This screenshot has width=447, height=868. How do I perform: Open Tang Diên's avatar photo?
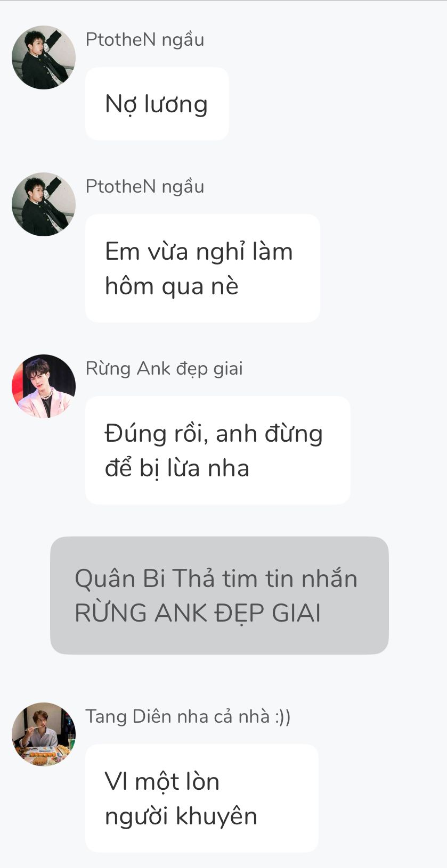[44, 734]
